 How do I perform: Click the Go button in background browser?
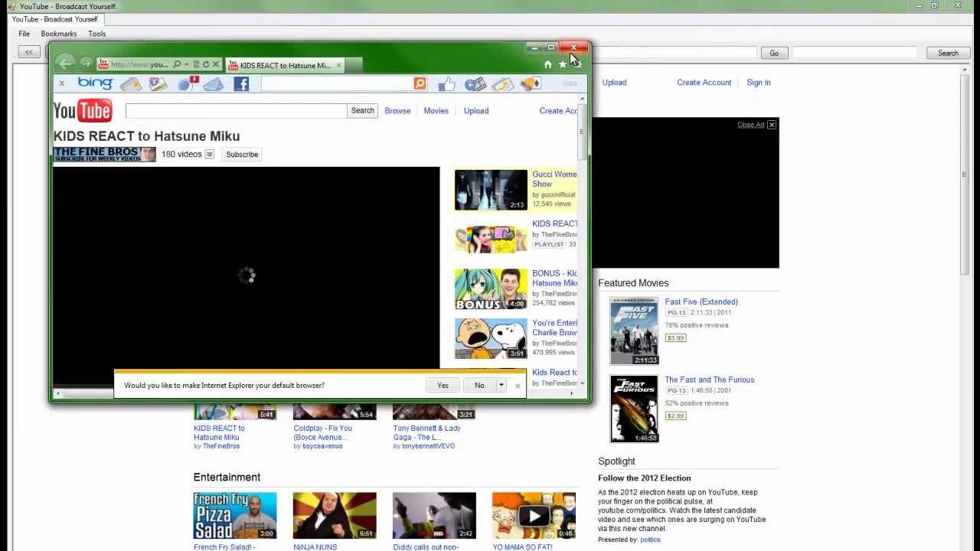774,53
